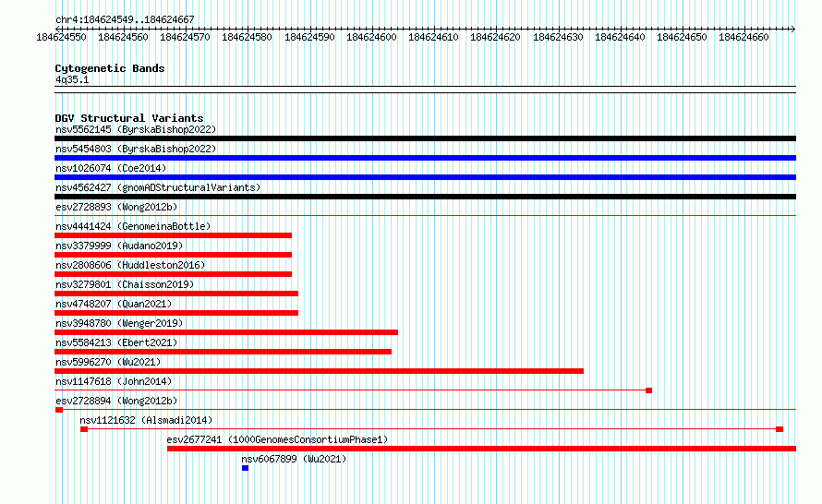This screenshot has height=504, width=822.
Task: Click nsv4441424 (GenomeinaBottle) label
Action: 133,226
